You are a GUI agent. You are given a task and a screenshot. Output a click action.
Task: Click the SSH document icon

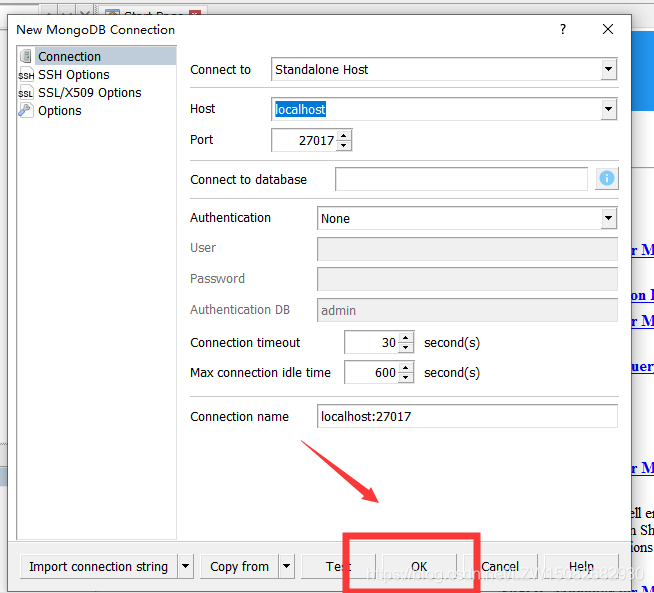pyautogui.click(x=26, y=75)
